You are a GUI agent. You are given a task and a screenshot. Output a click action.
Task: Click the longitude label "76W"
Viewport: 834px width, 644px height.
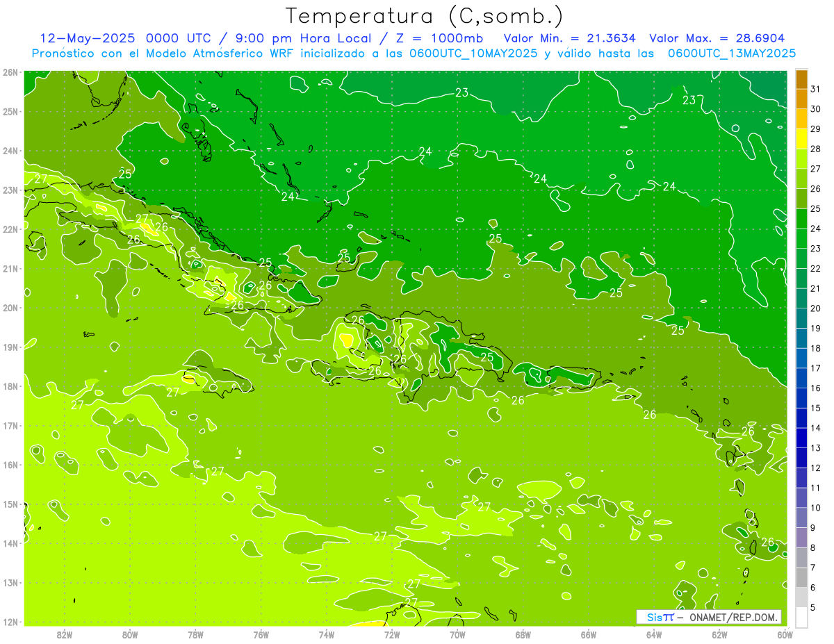(x=261, y=634)
